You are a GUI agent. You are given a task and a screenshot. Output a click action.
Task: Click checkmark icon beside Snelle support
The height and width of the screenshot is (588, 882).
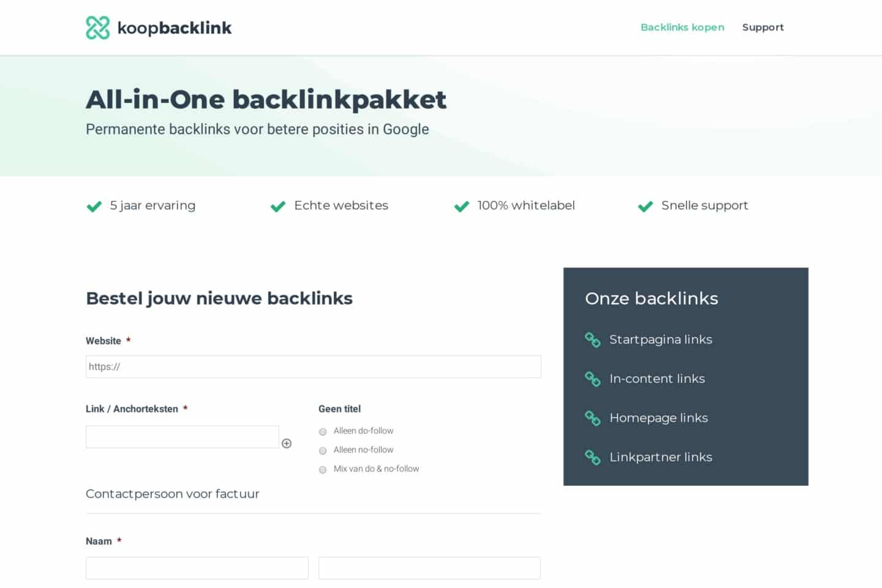click(645, 206)
